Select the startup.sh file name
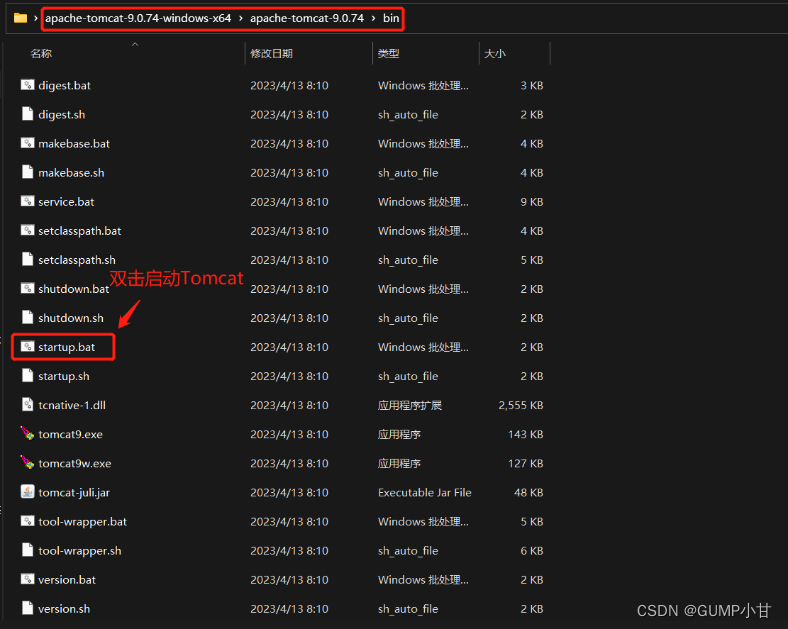This screenshot has height=629, width=788. click(64, 376)
